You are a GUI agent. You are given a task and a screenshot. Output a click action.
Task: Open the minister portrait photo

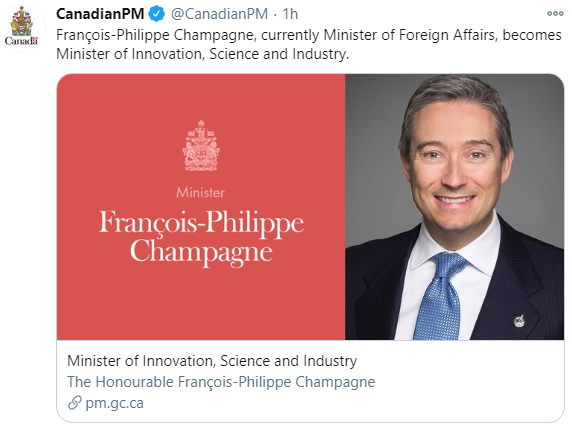(455, 207)
